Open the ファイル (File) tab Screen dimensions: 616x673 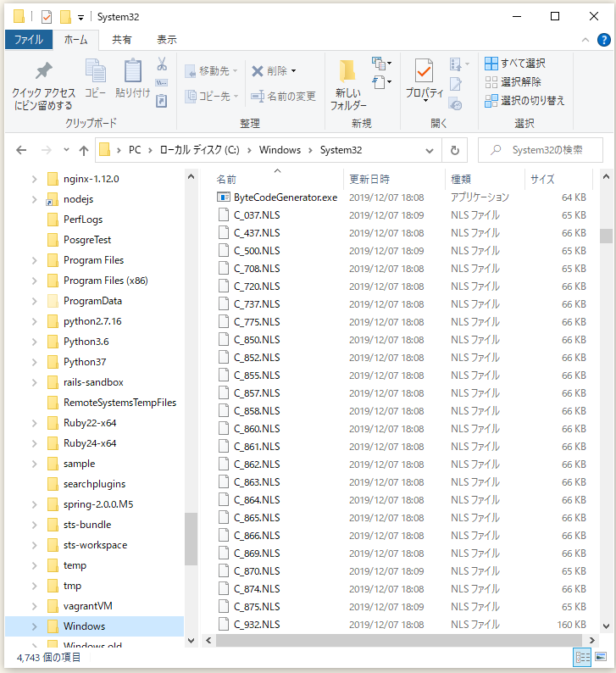click(x=29, y=40)
